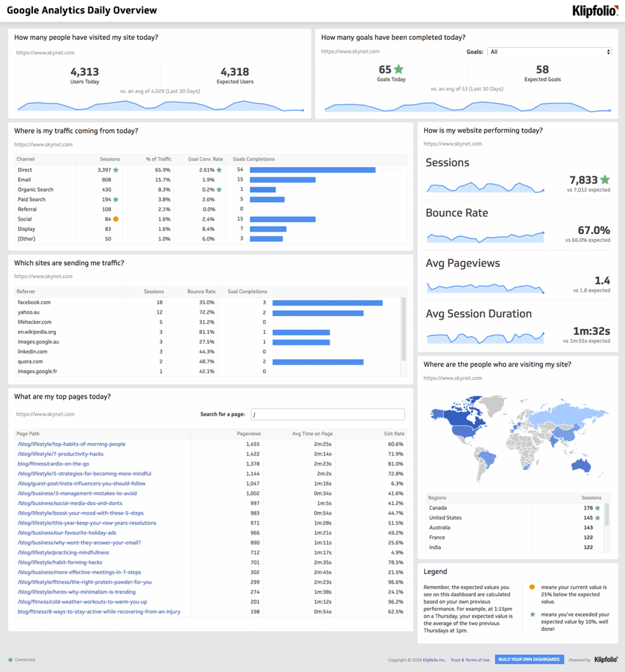Open the practicing-mindfullness blog page link

click(65, 553)
